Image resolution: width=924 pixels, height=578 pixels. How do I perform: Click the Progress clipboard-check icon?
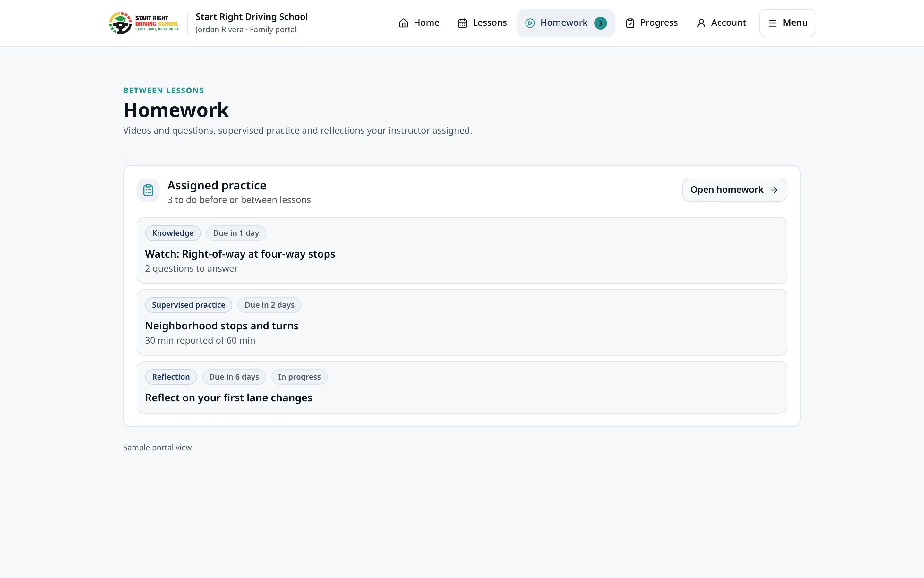(x=630, y=23)
